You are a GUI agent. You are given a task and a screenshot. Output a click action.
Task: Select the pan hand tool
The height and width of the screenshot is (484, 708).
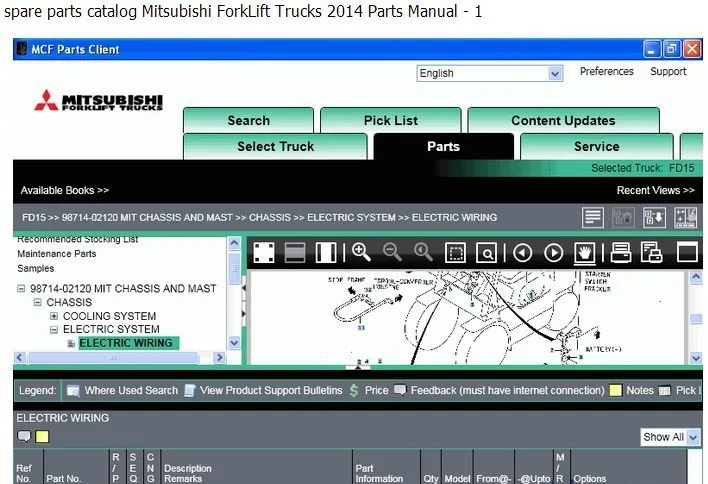click(x=584, y=253)
